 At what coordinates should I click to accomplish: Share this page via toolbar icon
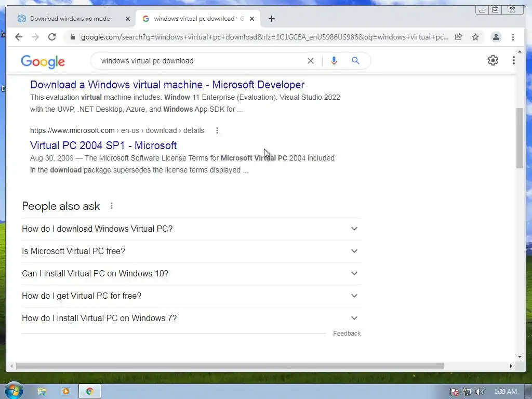[458, 37]
